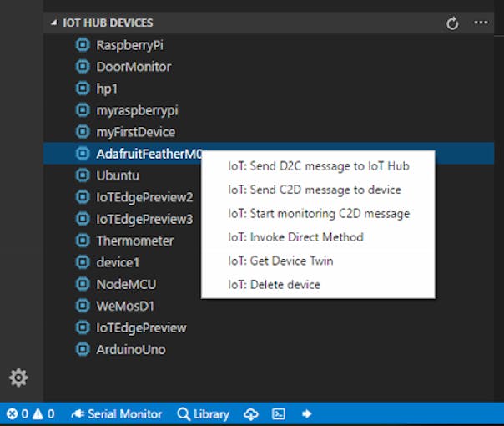Image resolution: width=504 pixels, height=426 pixels.
Task: Click the terminal icon in status bar
Action: 279,414
